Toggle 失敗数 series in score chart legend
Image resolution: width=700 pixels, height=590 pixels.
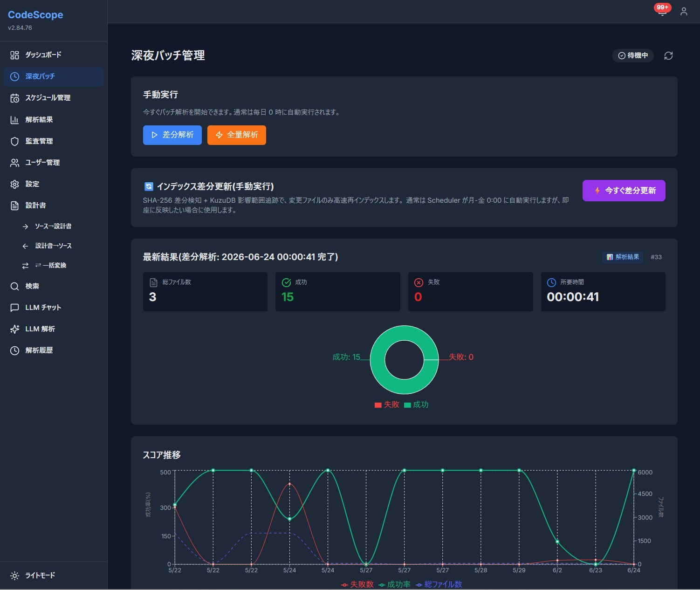357,584
